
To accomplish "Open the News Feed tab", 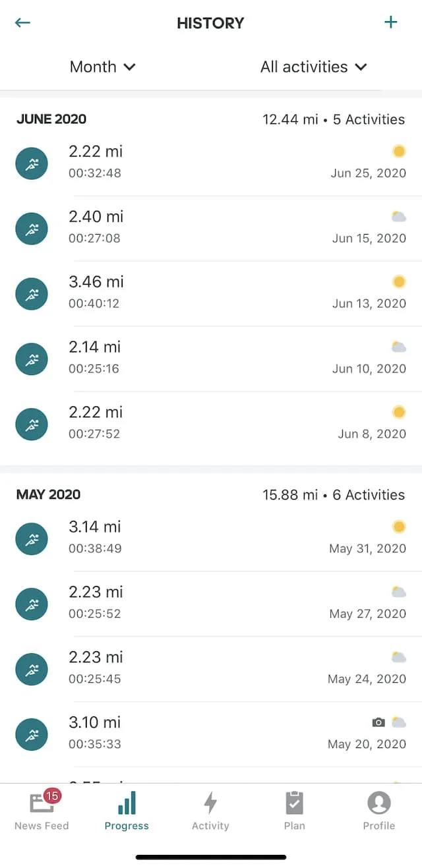I will click(x=42, y=811).
